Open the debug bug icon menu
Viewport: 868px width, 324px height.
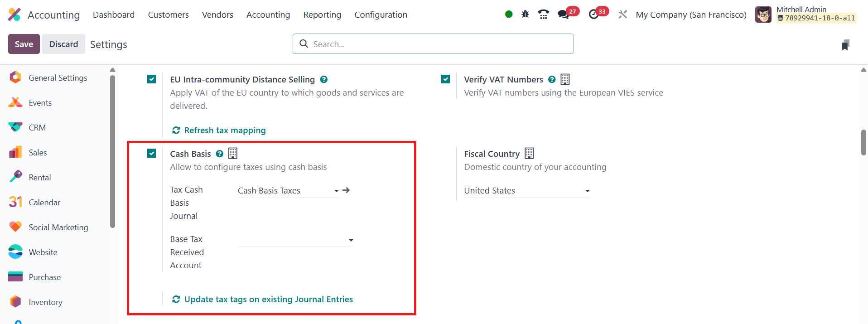point(525,15)
